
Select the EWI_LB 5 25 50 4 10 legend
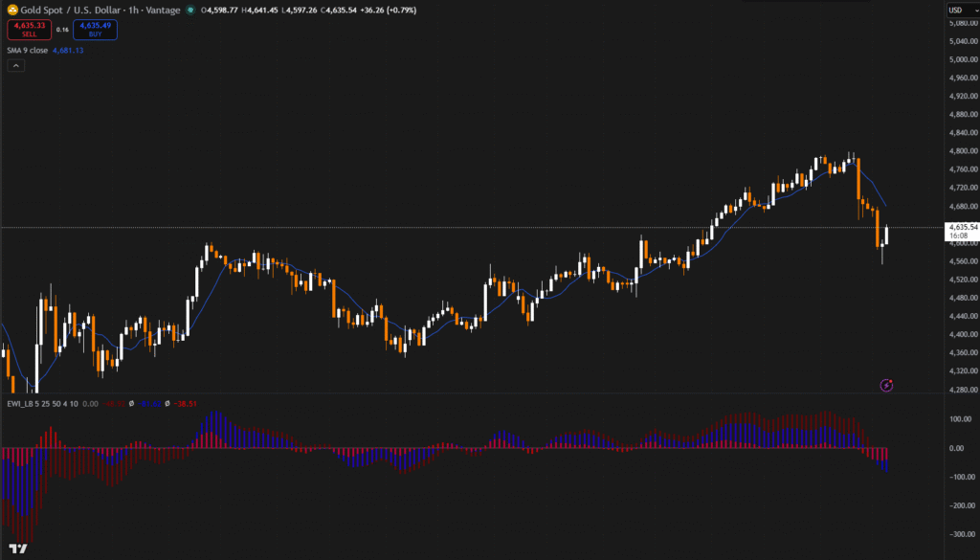pyautogui.click(x=42, y=404)
